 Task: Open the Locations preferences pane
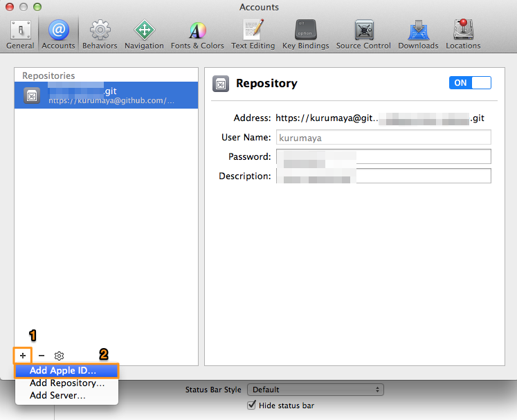tap(463, 35)
